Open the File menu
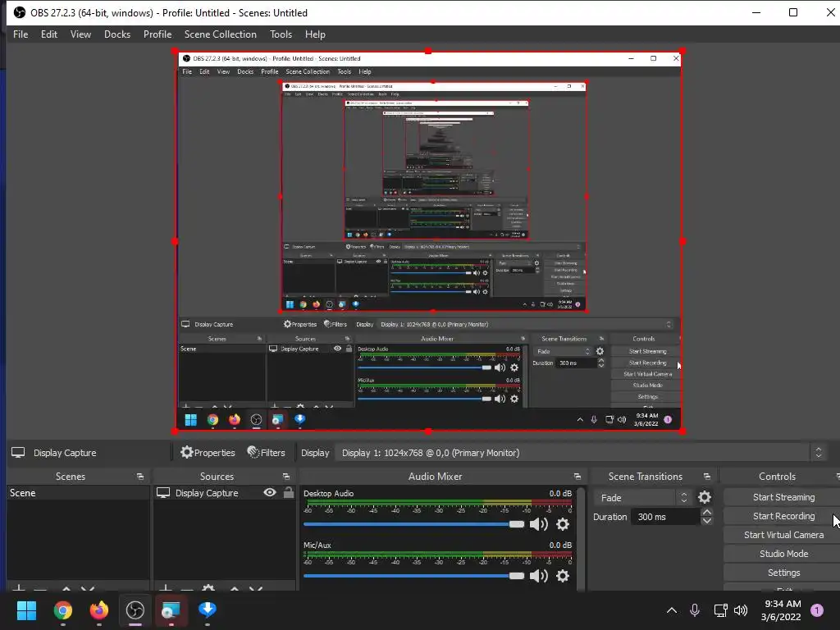Image resolution: width=840 pixels, height=630 pixels. click(21, 34)
